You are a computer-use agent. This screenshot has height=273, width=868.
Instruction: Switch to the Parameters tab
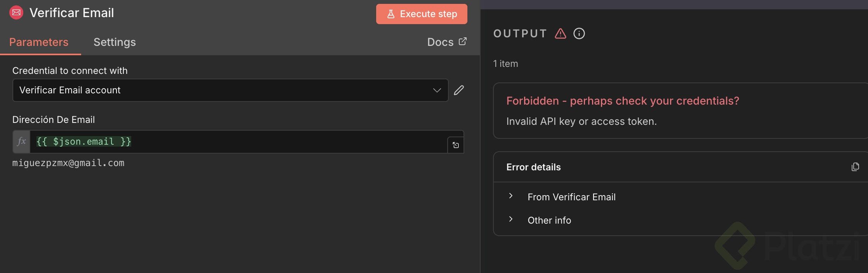[39, 42]
